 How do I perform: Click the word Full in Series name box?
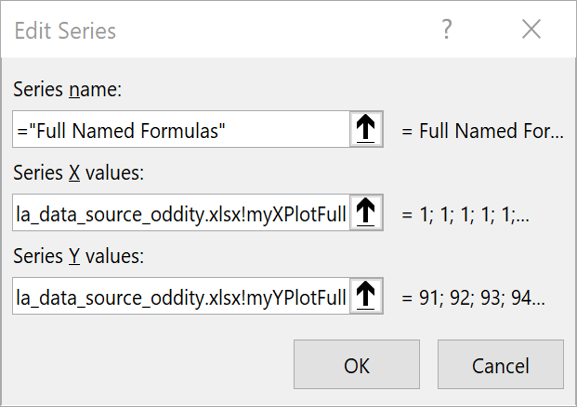pos(52,131)
